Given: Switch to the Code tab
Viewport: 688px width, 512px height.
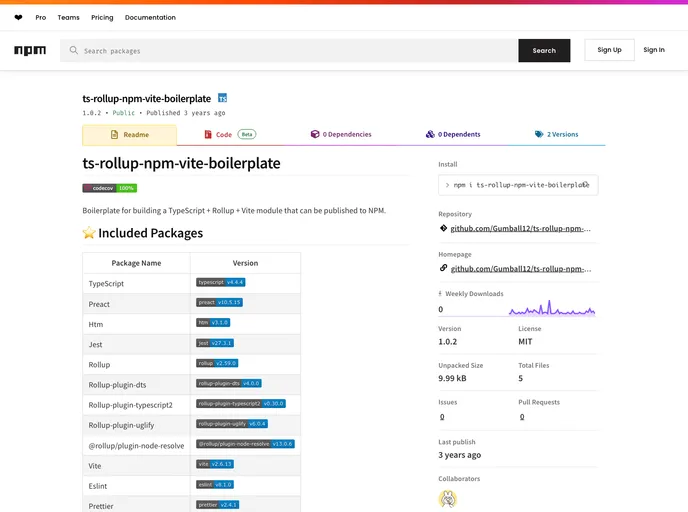Looking at the screenshot, I should click(230, 134).
